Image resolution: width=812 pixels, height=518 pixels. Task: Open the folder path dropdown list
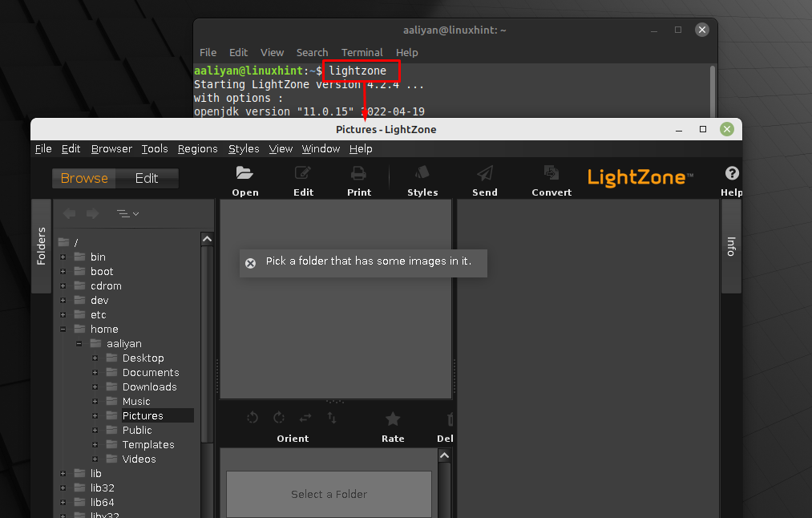[x=128, y=213]
